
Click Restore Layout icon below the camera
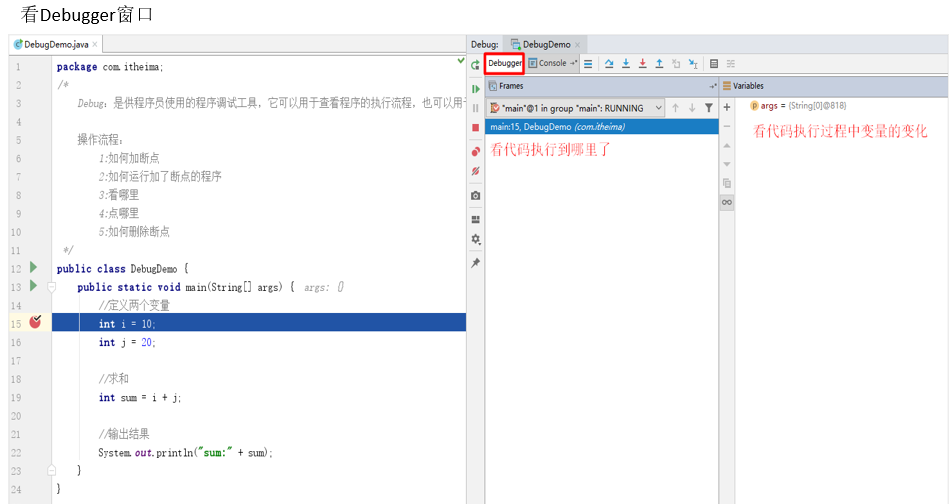tap(476, 219)
